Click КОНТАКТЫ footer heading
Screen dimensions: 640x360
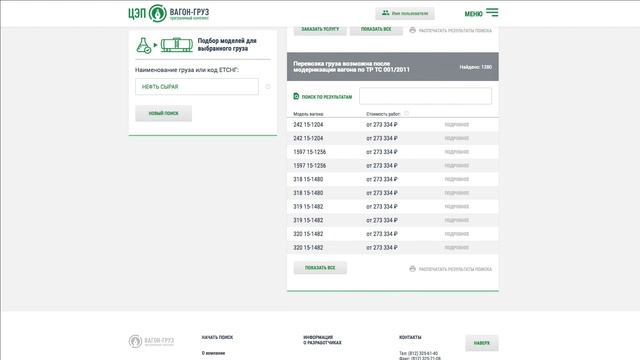(x=410, y=338)
